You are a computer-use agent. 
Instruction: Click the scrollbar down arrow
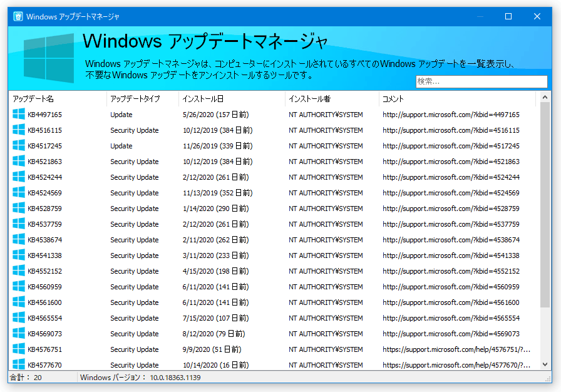(545, 364)
